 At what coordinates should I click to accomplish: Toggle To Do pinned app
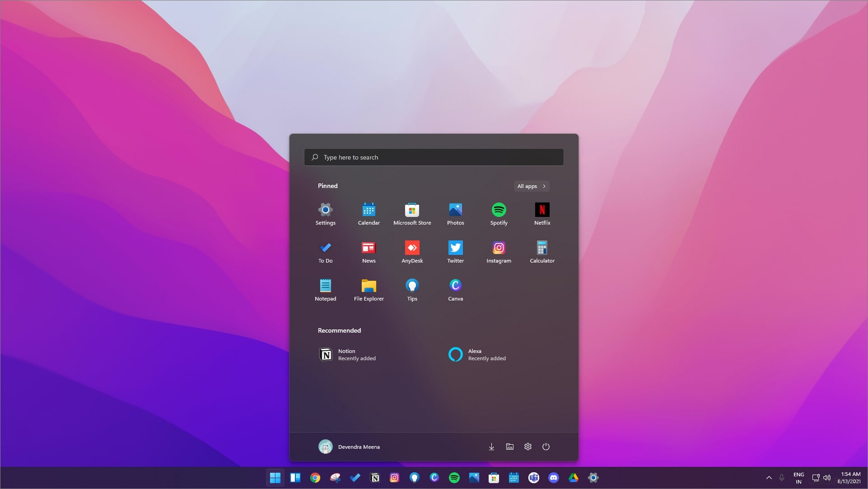coord(326,251)
